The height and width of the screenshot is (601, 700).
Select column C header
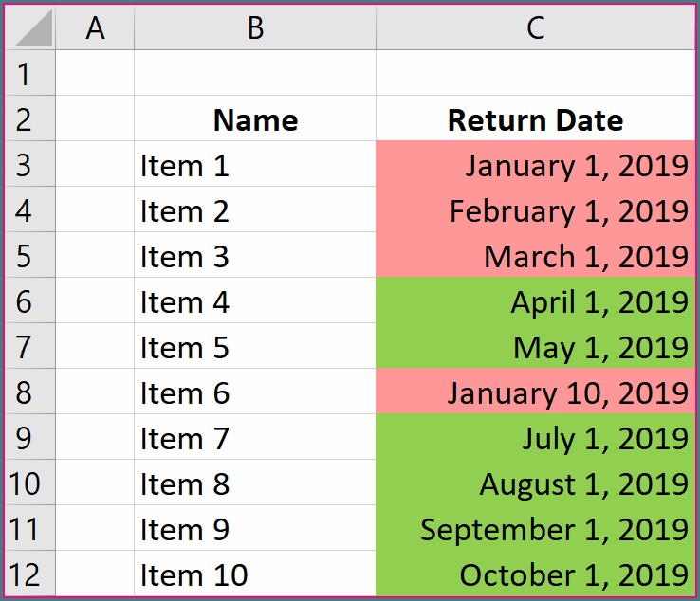click(x=535, y=28)
